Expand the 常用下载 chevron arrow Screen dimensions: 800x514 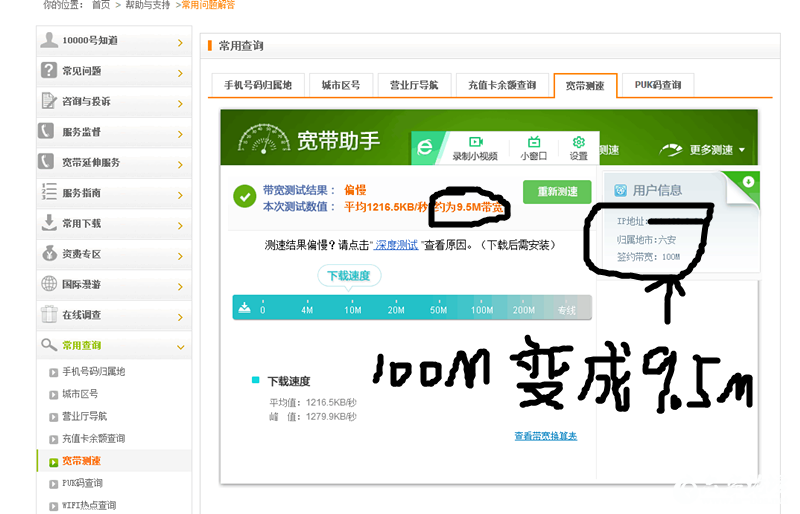pos(180,226)
